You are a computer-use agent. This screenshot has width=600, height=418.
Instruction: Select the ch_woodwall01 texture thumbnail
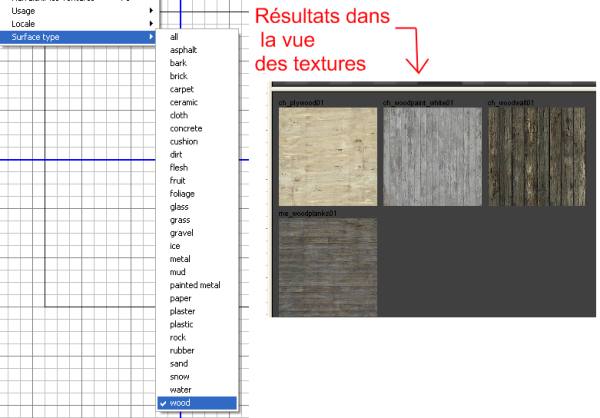pos(537,157)
